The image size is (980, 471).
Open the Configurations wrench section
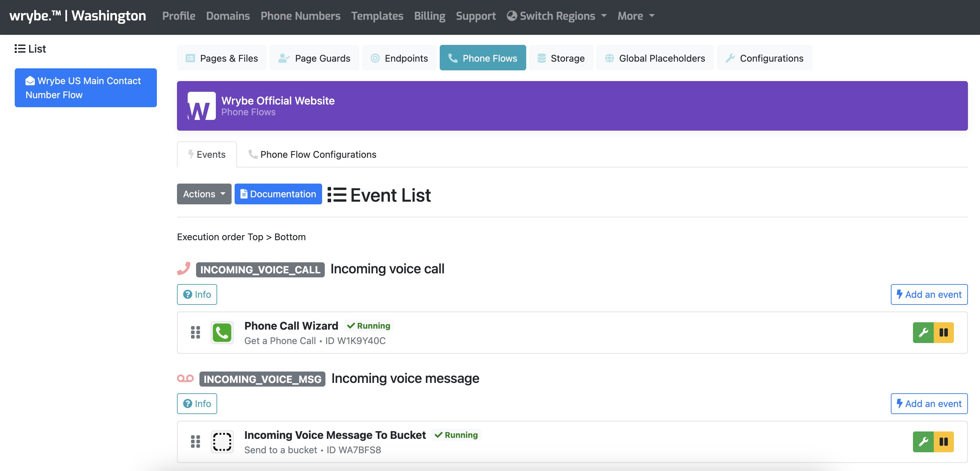pyautogui.click(x=764, y=58)
